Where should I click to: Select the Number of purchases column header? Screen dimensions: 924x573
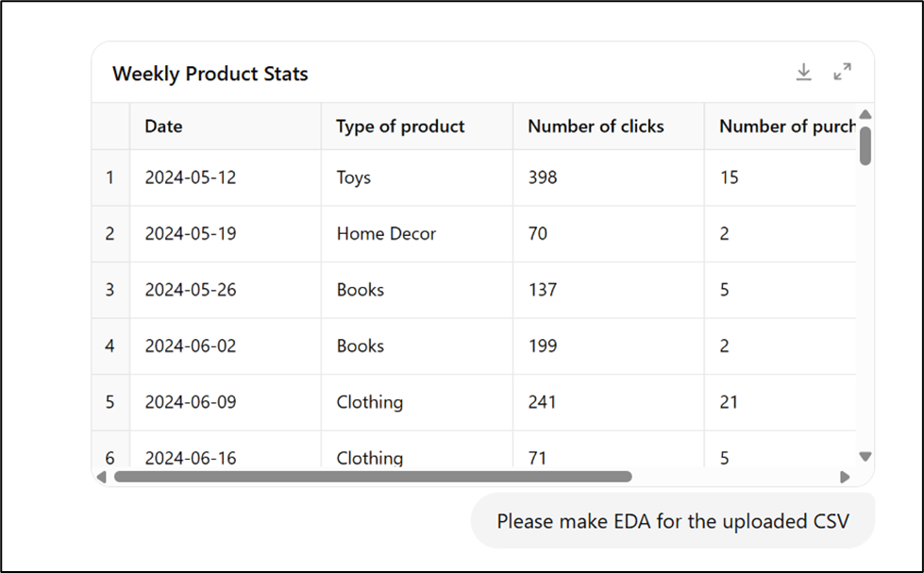pyautogui.click(x=781, y=126)
